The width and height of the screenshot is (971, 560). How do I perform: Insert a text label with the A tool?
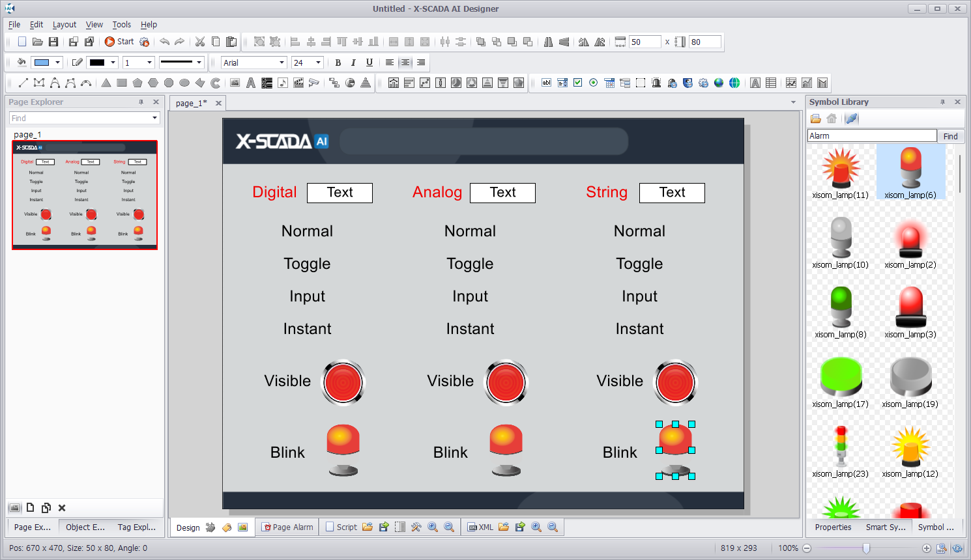[251, 83]
